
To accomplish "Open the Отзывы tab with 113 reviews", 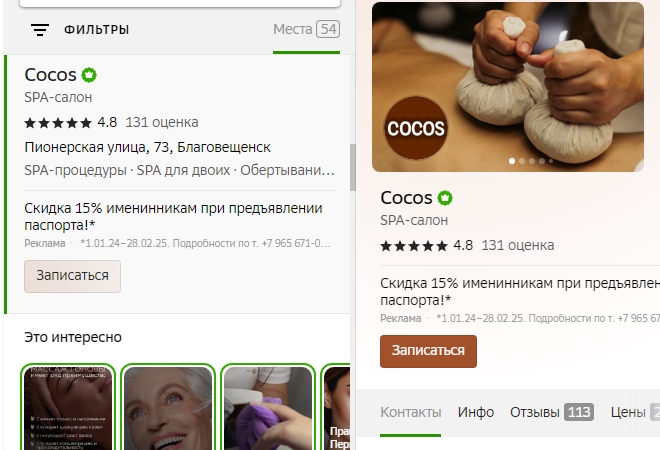I will click(552, 412).
